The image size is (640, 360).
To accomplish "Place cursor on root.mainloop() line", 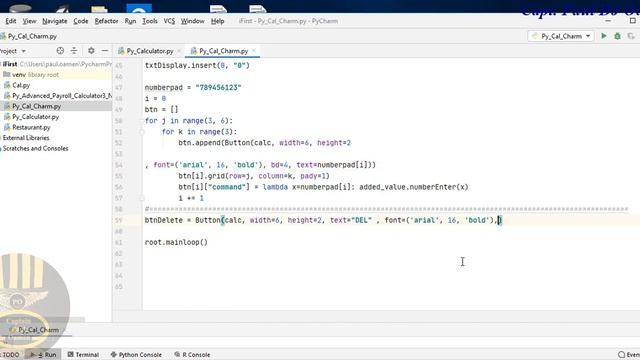I will tap(176, 242).
